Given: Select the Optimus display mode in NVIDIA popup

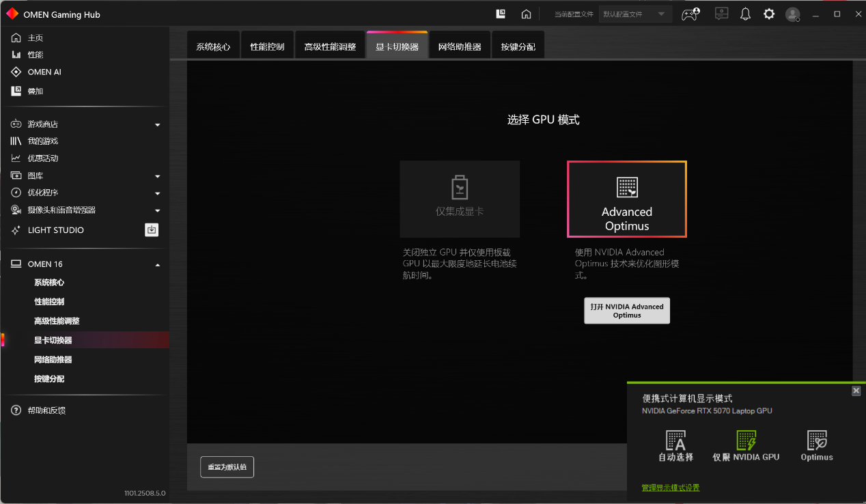Looking at the screenshot, I should coord(817,445).
